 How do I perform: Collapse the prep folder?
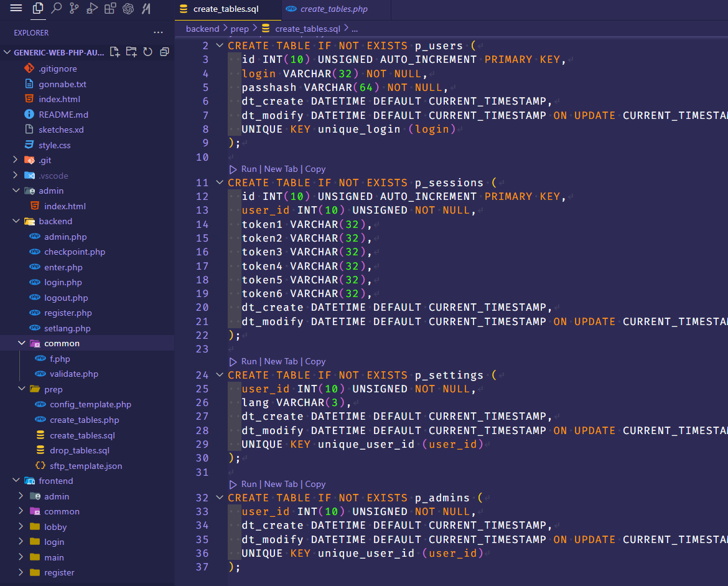point(21,389)
